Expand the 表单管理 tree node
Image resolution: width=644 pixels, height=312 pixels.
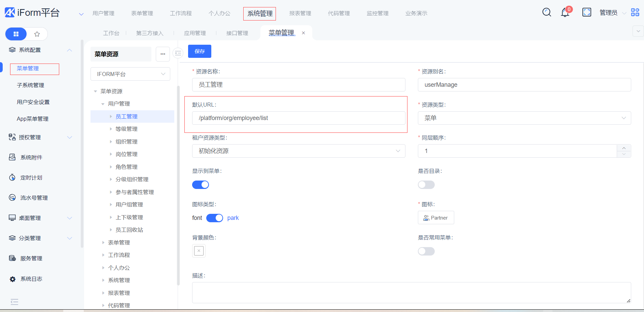[x=103, y=242]
